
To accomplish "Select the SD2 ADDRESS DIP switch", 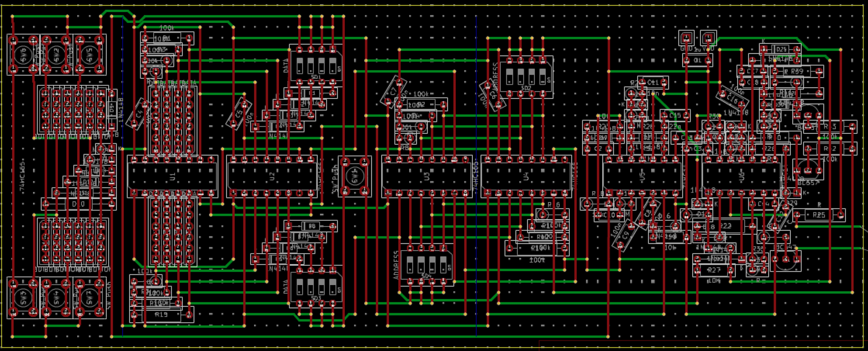I will [526, 77].
